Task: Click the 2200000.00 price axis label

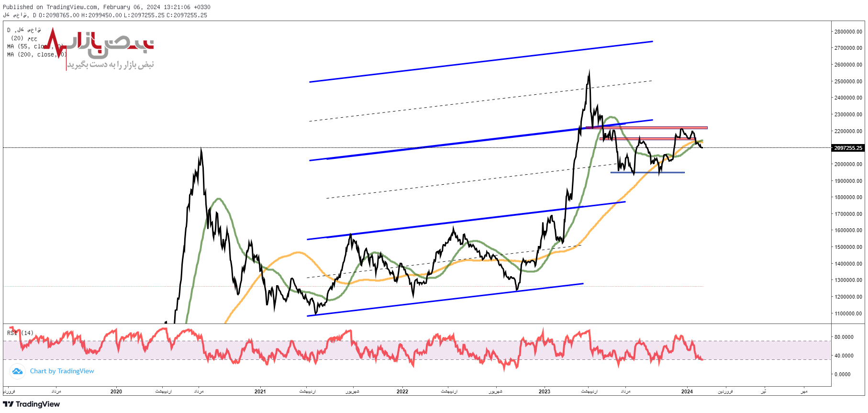Action: point(848,131)
